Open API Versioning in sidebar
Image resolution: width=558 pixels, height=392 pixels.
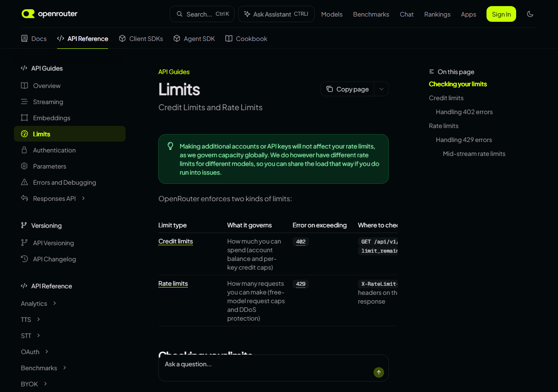click(x=70, y=243)
